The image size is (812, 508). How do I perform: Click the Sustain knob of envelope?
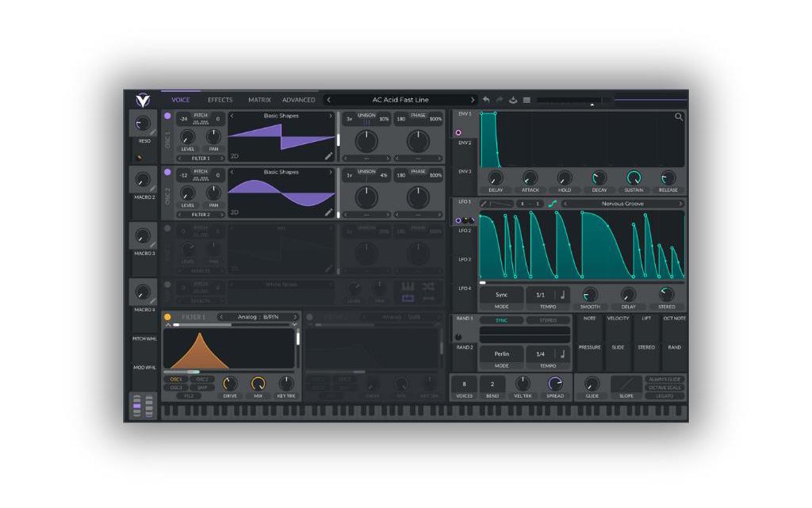(634, 178)
